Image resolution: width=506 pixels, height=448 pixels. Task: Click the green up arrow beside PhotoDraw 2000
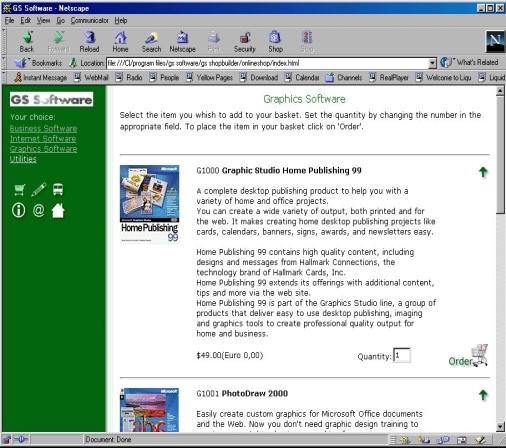[x=483, y=395]
